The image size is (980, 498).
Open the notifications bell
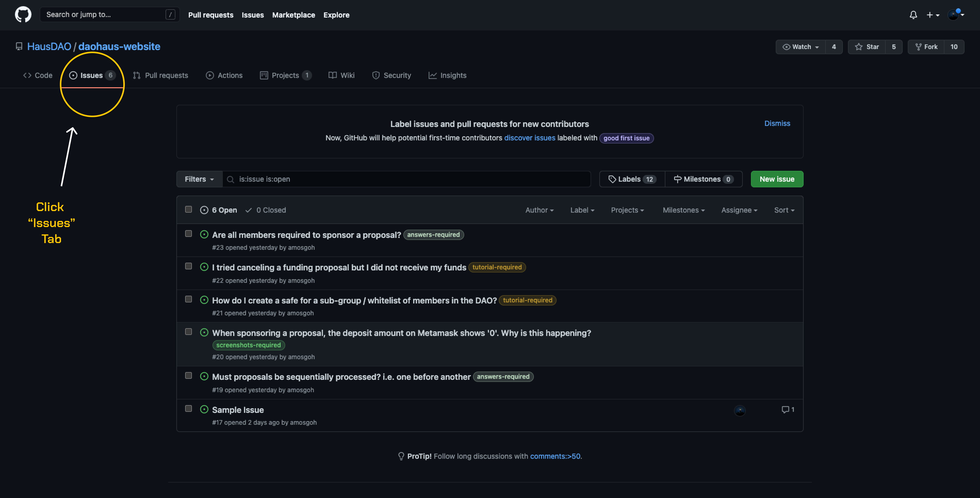click(x=913, y=15)
